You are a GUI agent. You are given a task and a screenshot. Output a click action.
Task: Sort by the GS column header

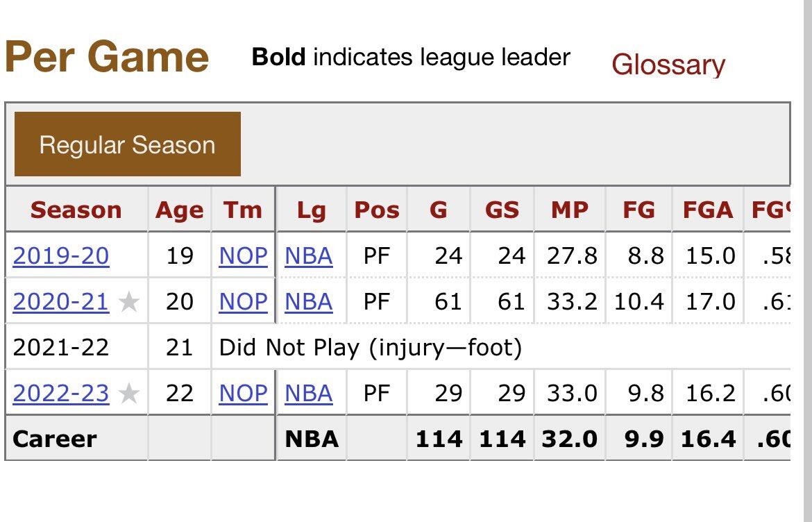pos(501,210)
